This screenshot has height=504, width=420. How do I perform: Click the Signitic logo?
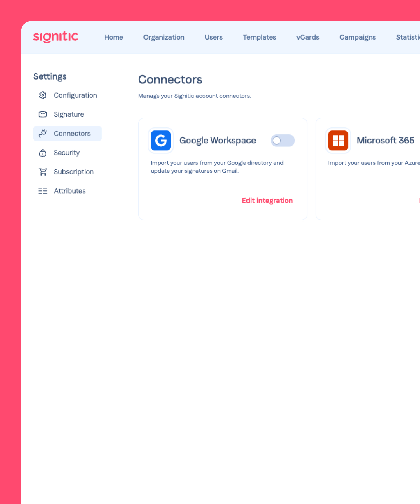pyautogui.click(x=55, y=37)
